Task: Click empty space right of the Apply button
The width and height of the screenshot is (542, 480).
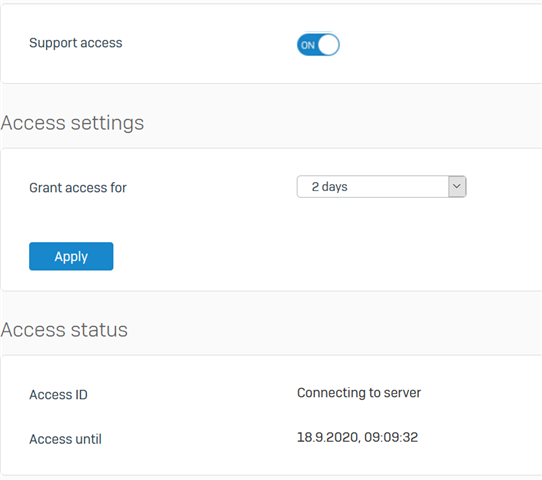Action: point(311,256)
